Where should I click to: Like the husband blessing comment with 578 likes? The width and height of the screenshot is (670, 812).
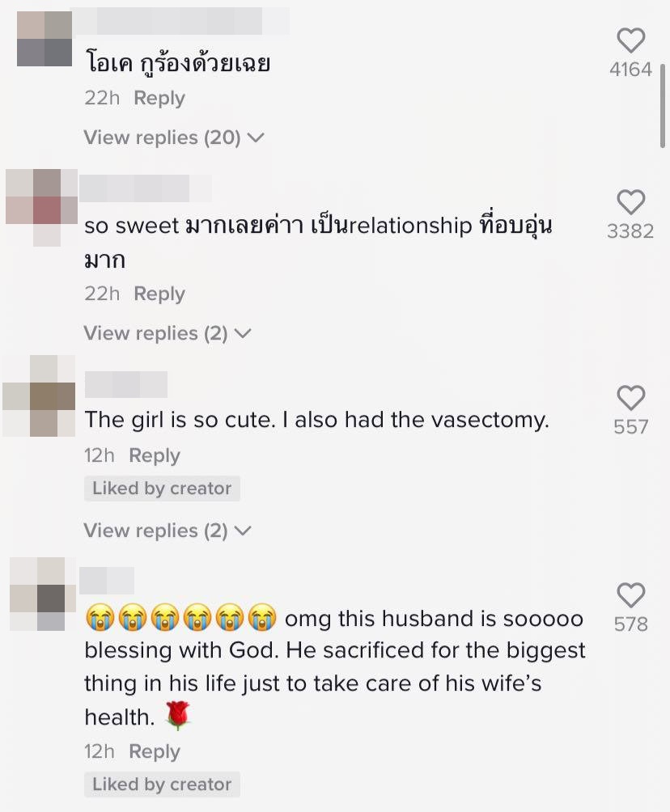[x=630, y=595]
